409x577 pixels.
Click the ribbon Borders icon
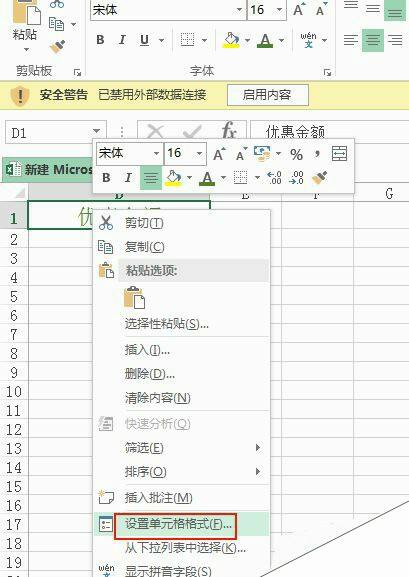click(x=187, y=40)
